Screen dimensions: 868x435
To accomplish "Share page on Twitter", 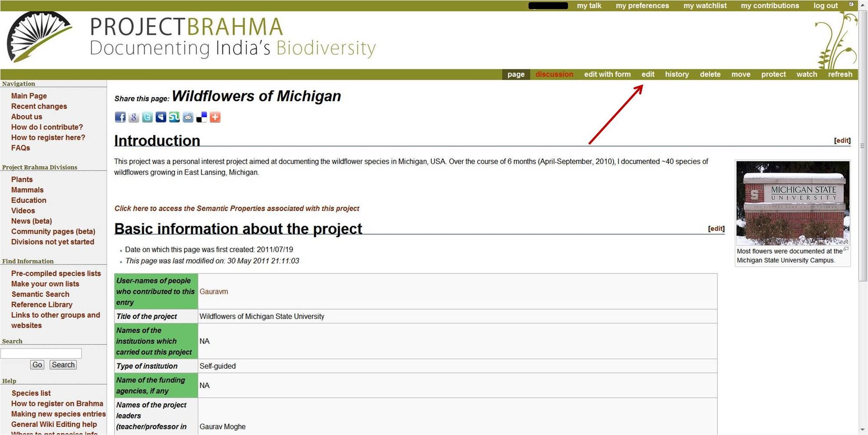I will click(147, 117).
